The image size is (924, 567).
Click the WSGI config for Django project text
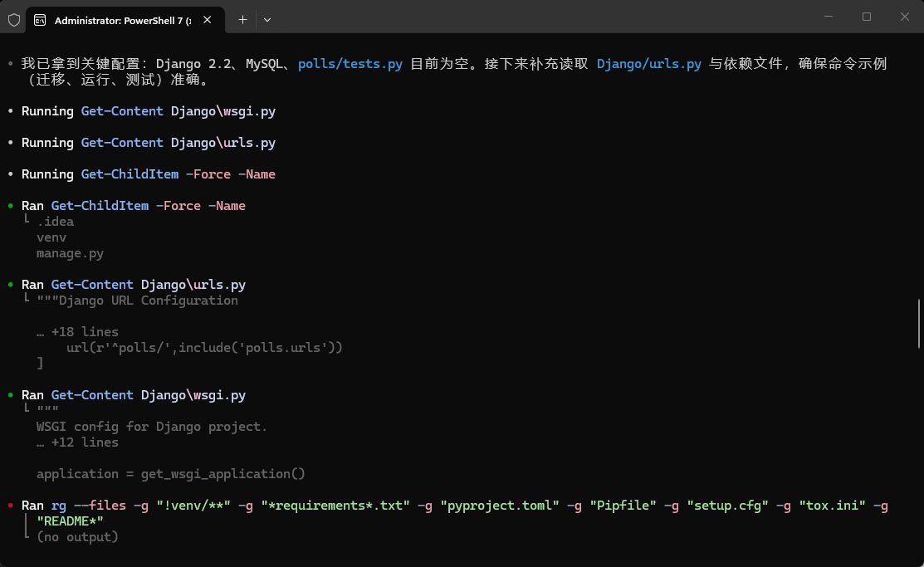pyautogui.click(x=152, y=427)
